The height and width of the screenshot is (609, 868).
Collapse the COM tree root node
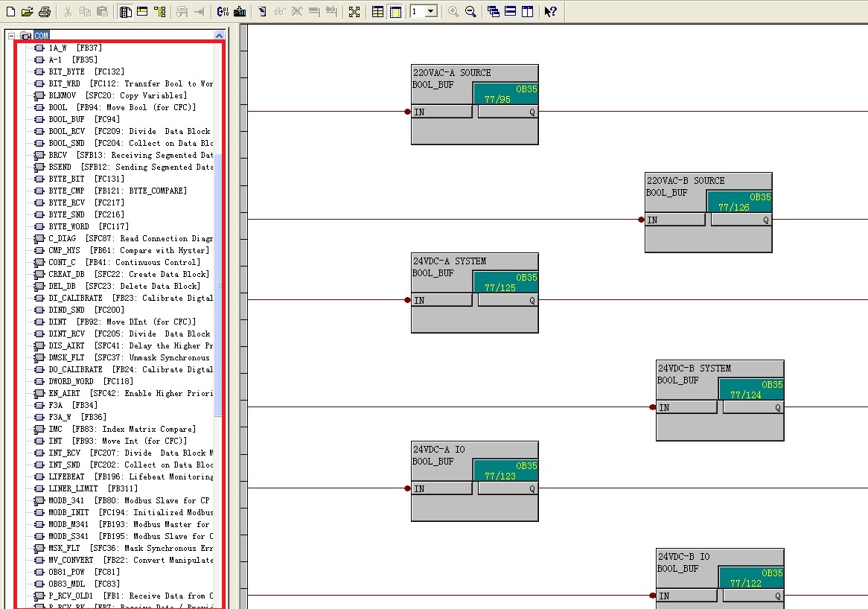pos(11,36)
